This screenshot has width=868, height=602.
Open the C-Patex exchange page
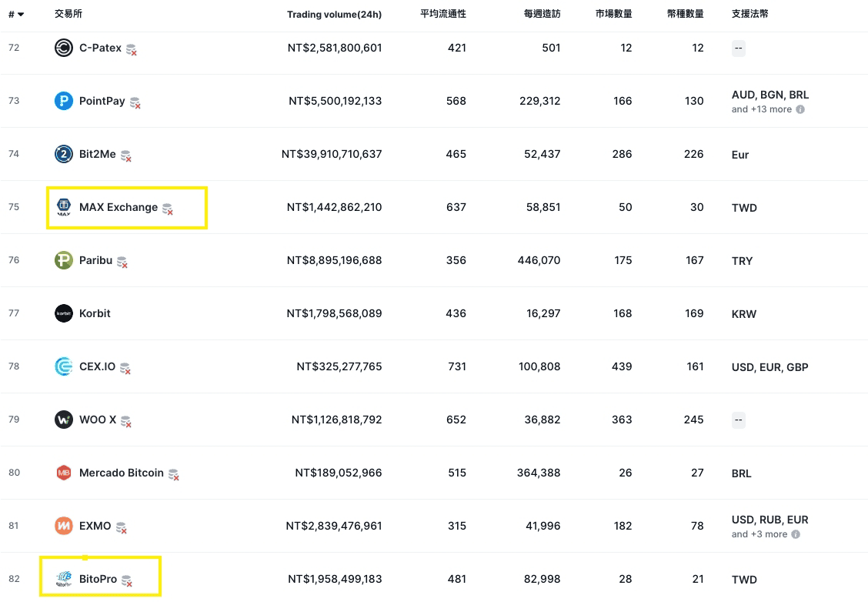100,48
